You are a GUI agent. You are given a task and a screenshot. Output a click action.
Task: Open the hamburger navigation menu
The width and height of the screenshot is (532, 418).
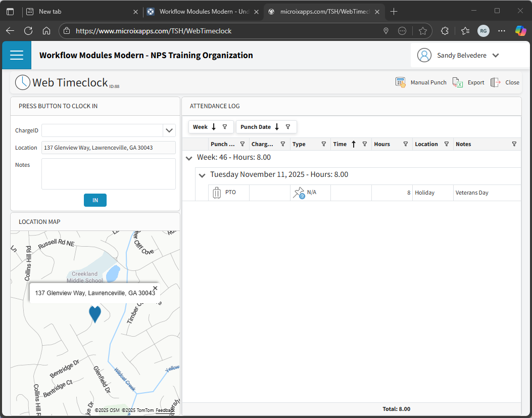click(17, 55)
